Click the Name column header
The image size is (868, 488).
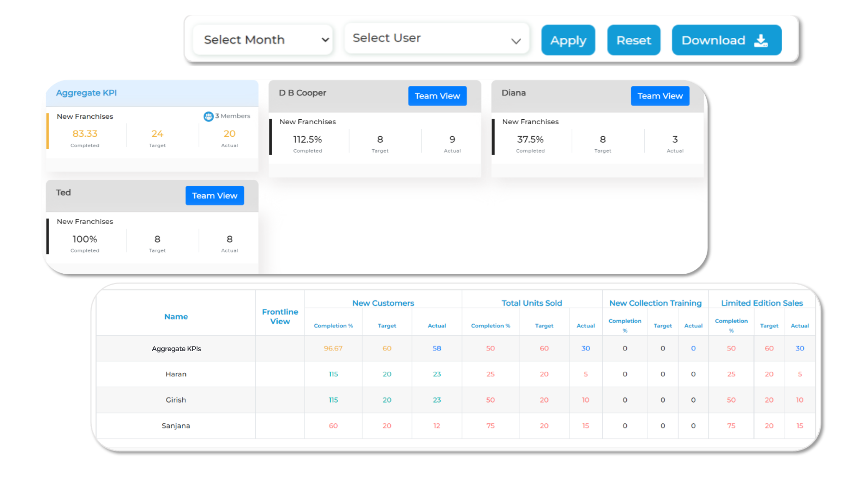click(x=176, y=317)
